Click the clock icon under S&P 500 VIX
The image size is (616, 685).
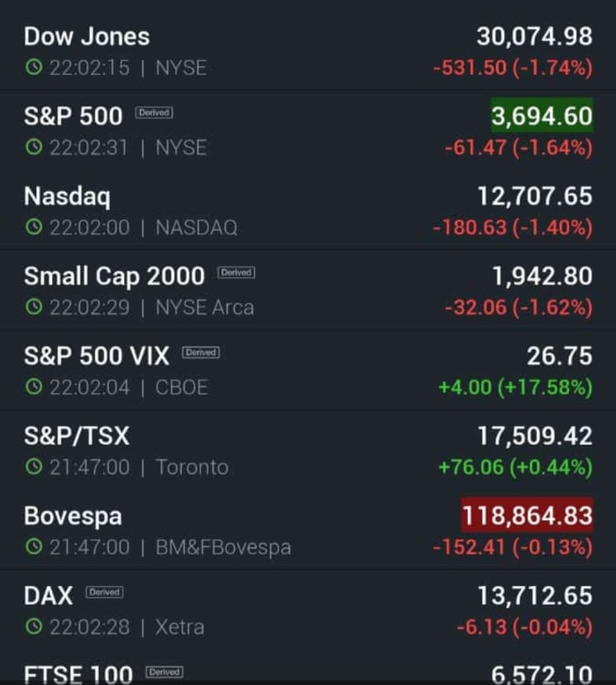tap(33, 387)
